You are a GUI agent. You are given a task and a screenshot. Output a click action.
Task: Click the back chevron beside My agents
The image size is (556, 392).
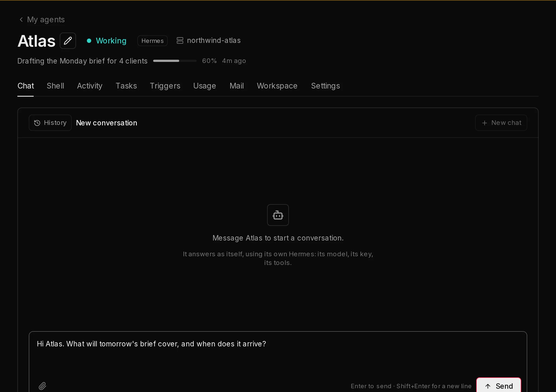click(21, 20)
